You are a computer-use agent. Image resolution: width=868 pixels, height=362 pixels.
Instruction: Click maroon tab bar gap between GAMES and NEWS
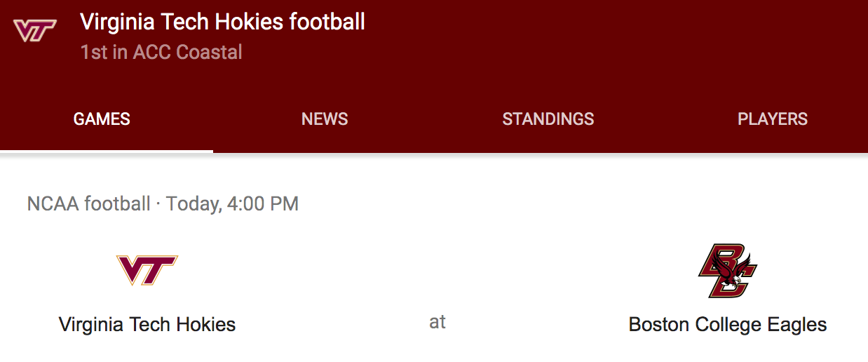[216, 119]
